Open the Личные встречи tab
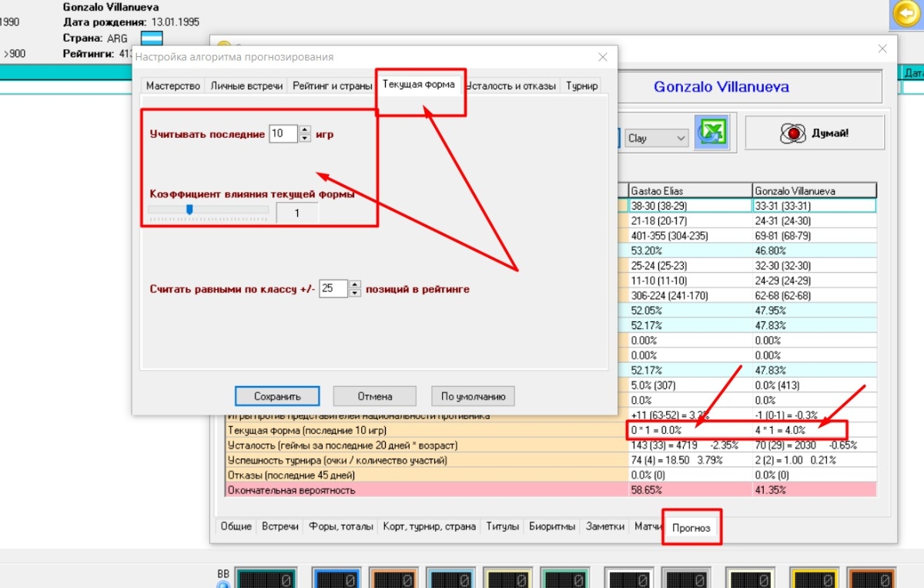The height and width of the screenshot is (588, 924). click(x=246, y=86)
